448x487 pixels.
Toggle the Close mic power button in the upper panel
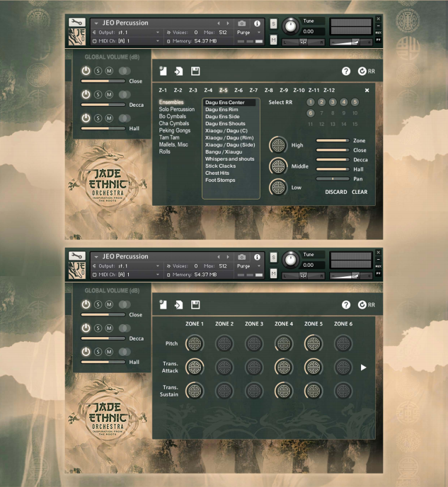(x=86, y=71)
